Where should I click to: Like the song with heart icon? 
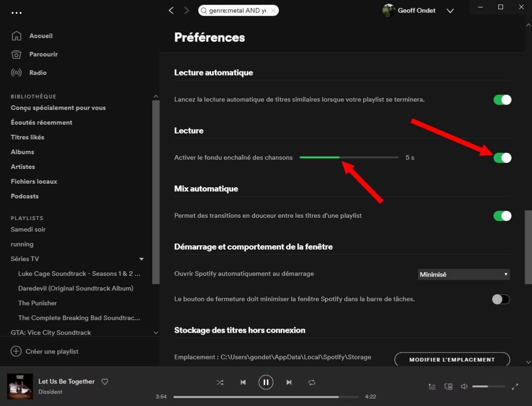coord(105,382)
